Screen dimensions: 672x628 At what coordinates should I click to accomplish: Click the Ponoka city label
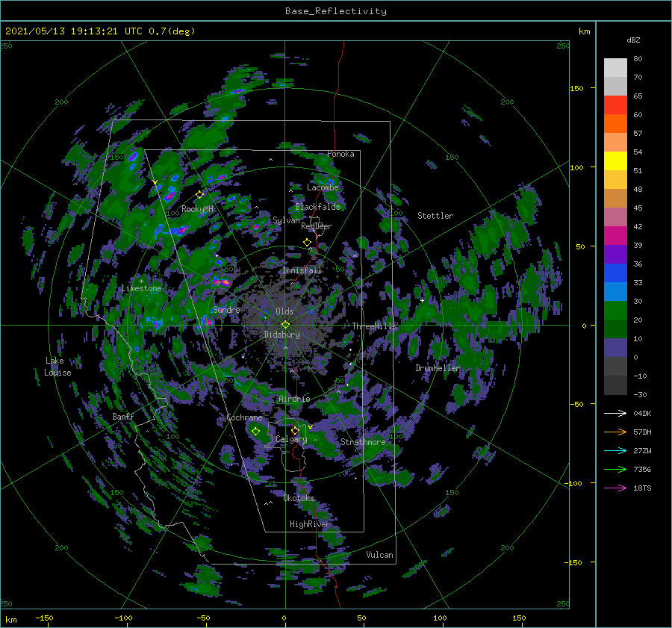tap(340, 154)
